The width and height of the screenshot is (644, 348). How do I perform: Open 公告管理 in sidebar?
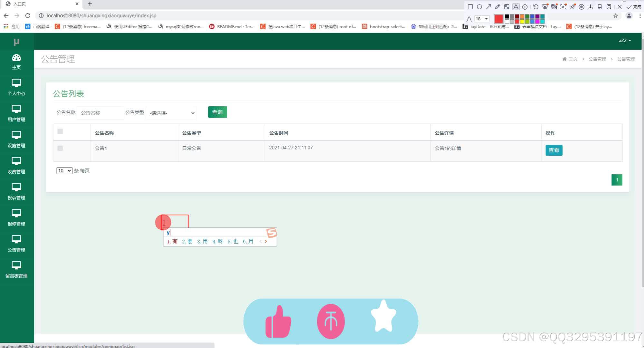[16, 244]
